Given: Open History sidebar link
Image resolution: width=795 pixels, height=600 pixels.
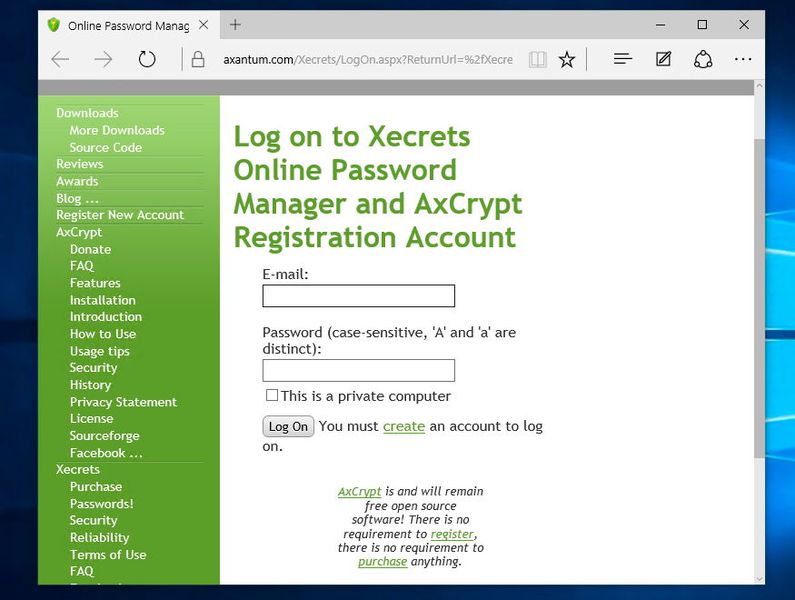Looking at the screenshot, I should pos(90,385).
